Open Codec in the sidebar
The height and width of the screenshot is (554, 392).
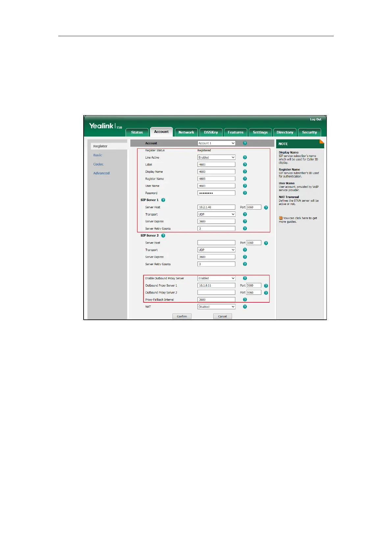[98, 164]
